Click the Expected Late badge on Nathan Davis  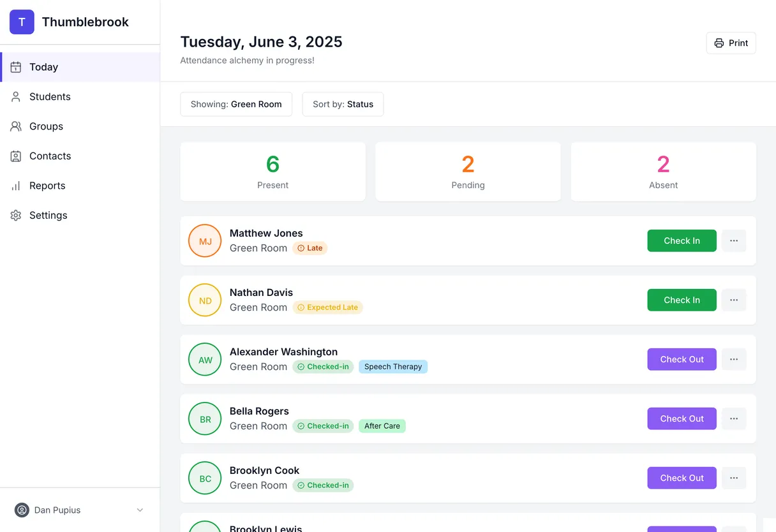[328, 307]
